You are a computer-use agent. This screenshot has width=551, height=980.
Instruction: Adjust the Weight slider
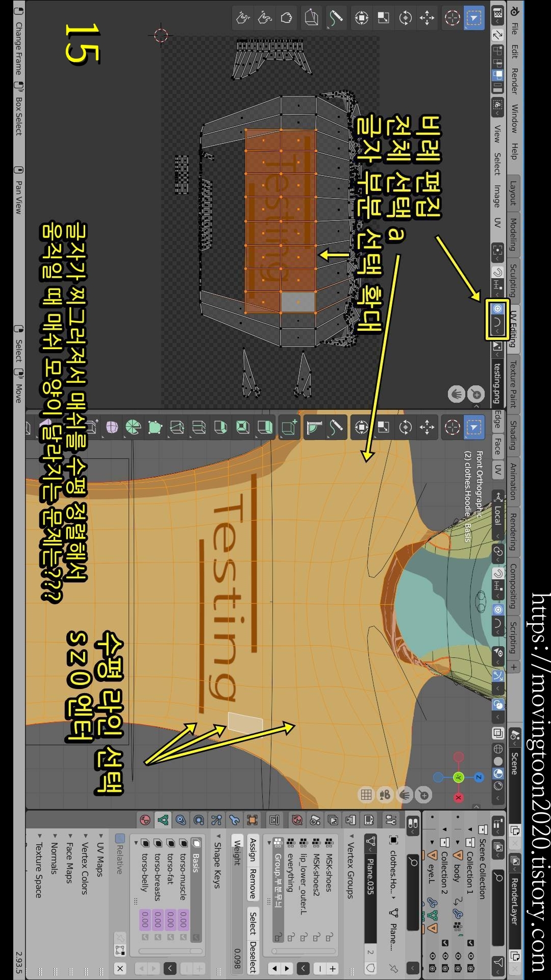click(x=237, y=904)
